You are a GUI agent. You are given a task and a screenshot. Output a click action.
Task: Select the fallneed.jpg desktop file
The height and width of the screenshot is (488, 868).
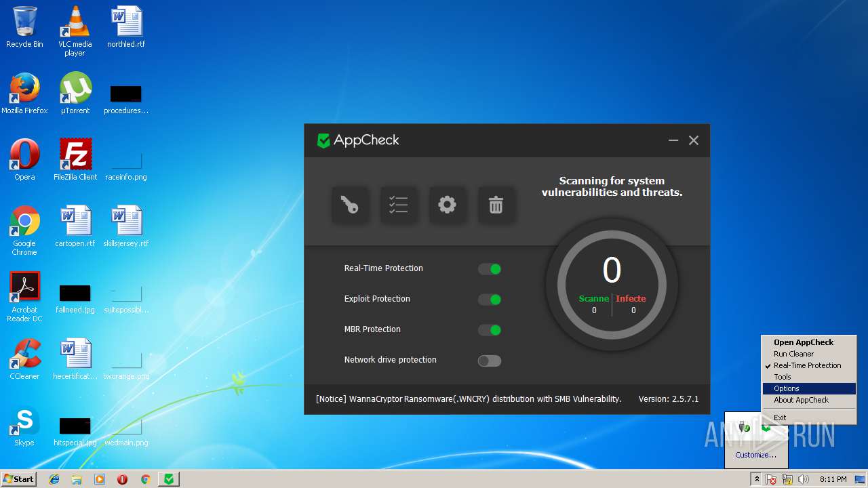pyautogui.click(x=75, y=298)
